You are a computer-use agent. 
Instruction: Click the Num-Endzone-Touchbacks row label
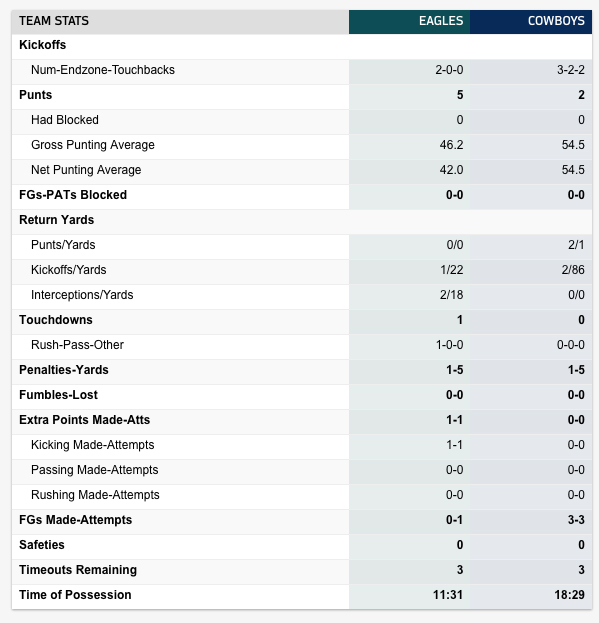103,70
